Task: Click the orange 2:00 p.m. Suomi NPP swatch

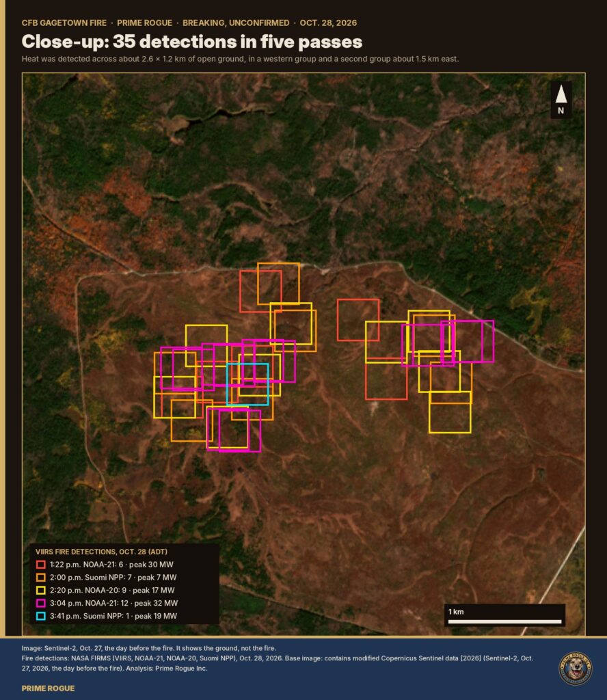Action: [x=40, y=578]
